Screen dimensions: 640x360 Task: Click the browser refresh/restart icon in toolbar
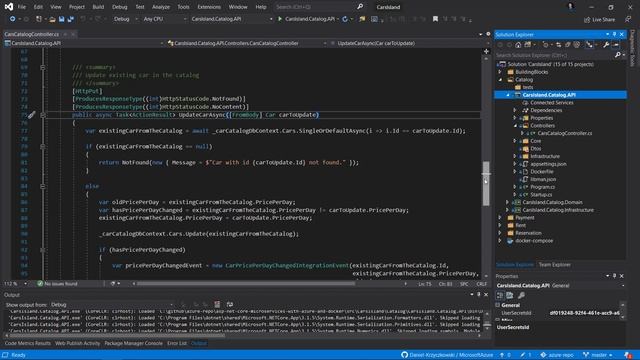coord(345,19)
